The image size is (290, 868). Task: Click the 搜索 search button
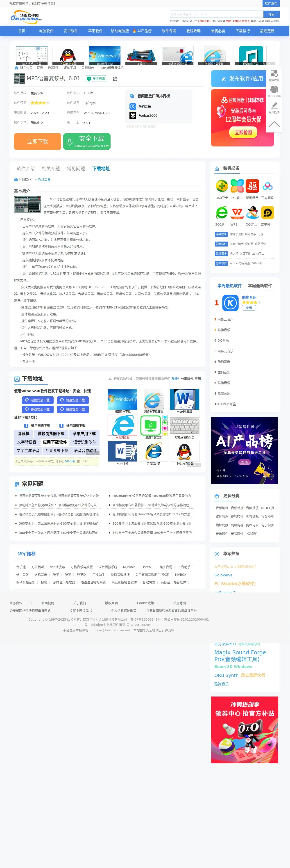click(x=272, y=14)
